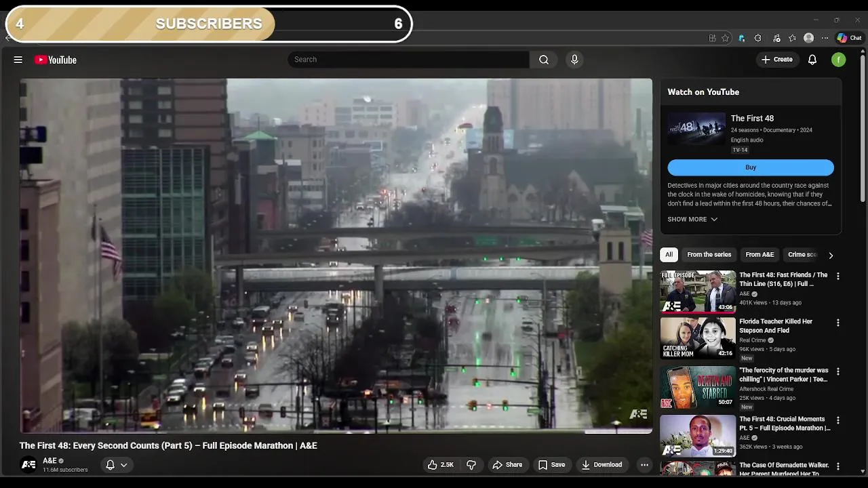Dislike the video with thumbs-down
The height and width of the screenshot is (488, 868).
click(x=471, y=465)
